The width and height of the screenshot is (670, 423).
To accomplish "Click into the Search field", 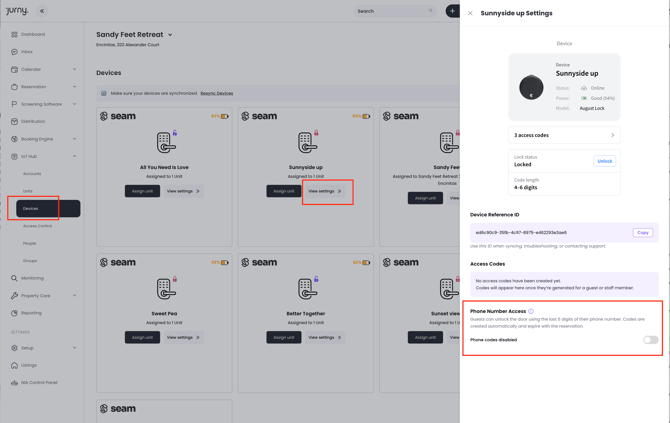I will [392, 11].
